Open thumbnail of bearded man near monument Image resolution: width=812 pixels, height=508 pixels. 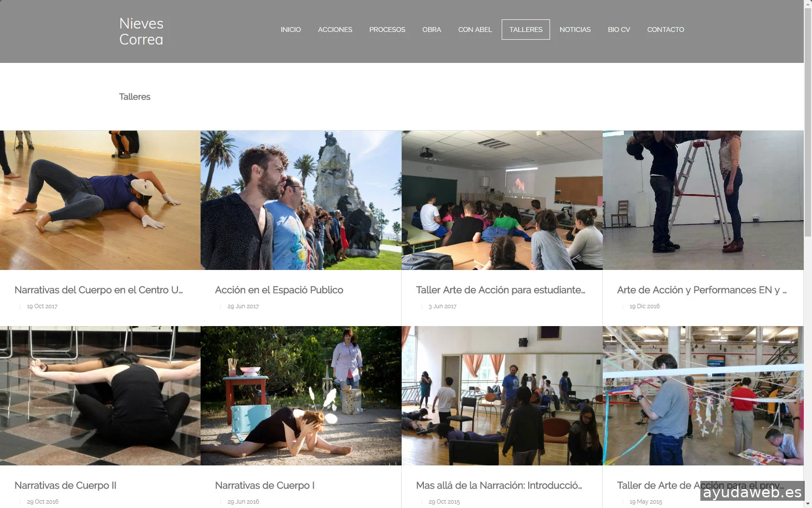pyautogui.click(x=301, y=200)
